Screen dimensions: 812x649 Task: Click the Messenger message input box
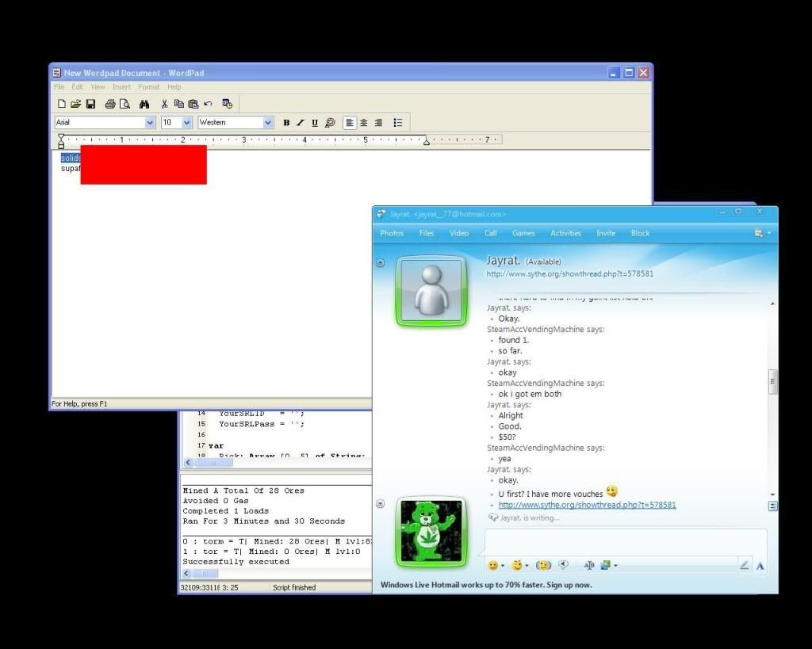(x=626, y=542)
